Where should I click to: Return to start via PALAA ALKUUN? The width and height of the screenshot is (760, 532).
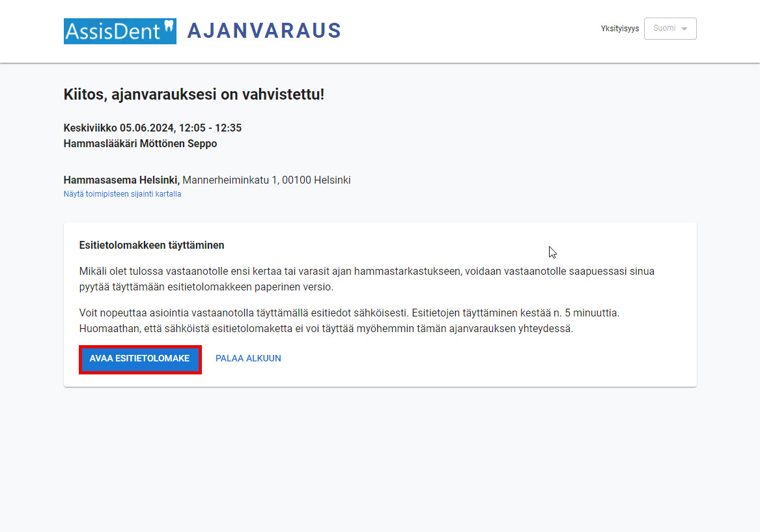(248, 359)
